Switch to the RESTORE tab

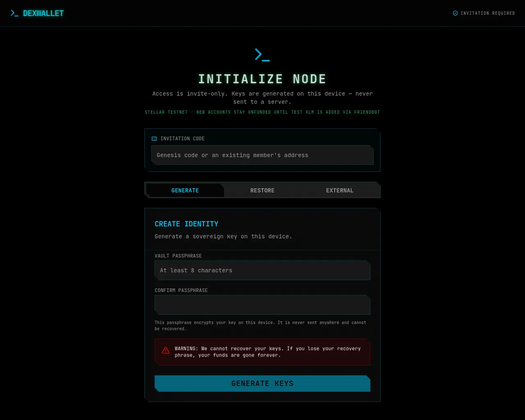(x=262, y=190)
